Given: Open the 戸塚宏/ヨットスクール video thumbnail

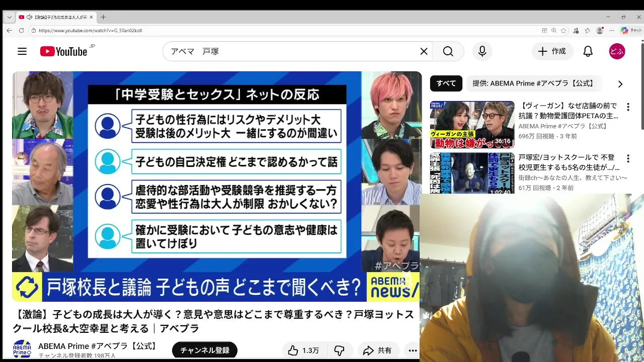Looking at the screenshot, I should click(x=472, y=173).
